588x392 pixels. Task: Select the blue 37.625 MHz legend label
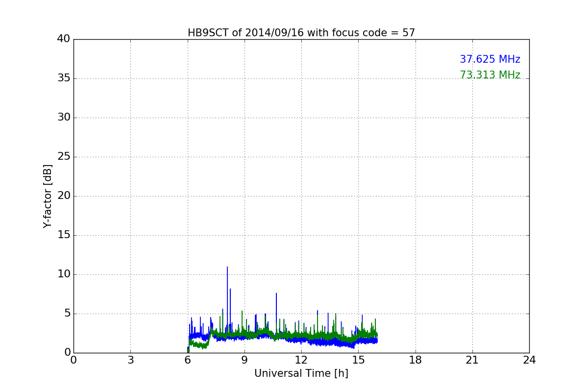coord(490,59)
